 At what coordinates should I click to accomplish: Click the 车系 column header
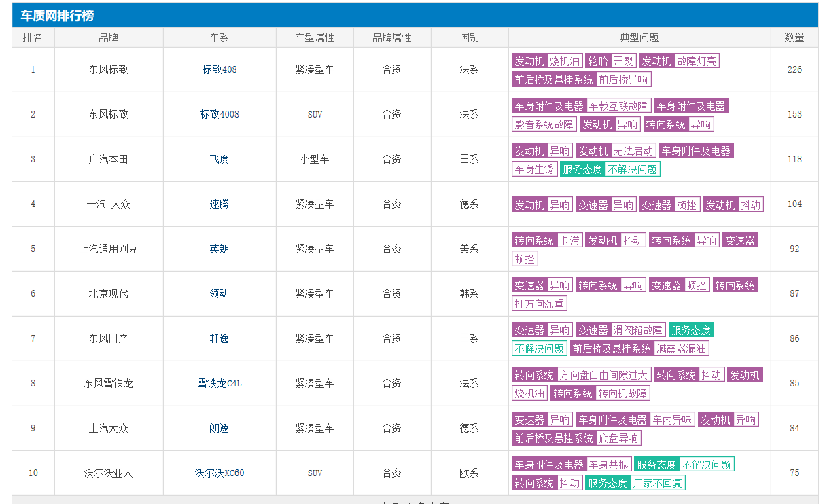click(220, 37)
